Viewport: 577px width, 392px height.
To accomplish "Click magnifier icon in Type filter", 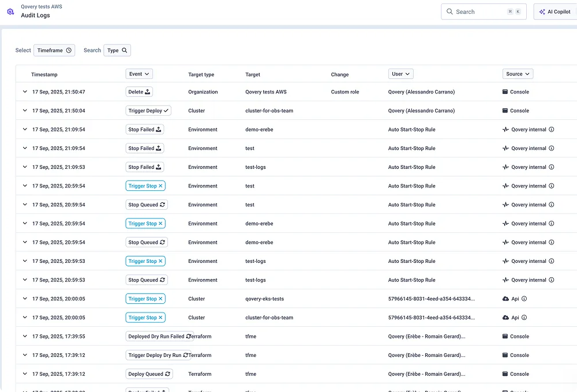I will coord(125,50).
